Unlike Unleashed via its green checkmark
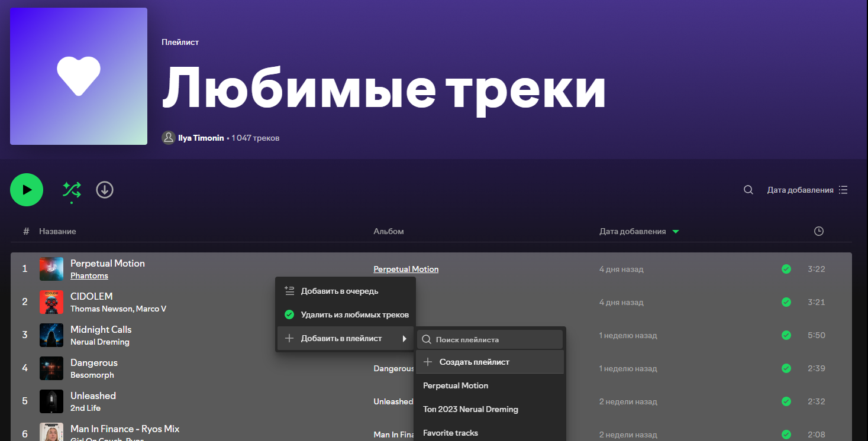Image resolution: width=868 pixels, height=441 pixels. (x=786, y=401)
